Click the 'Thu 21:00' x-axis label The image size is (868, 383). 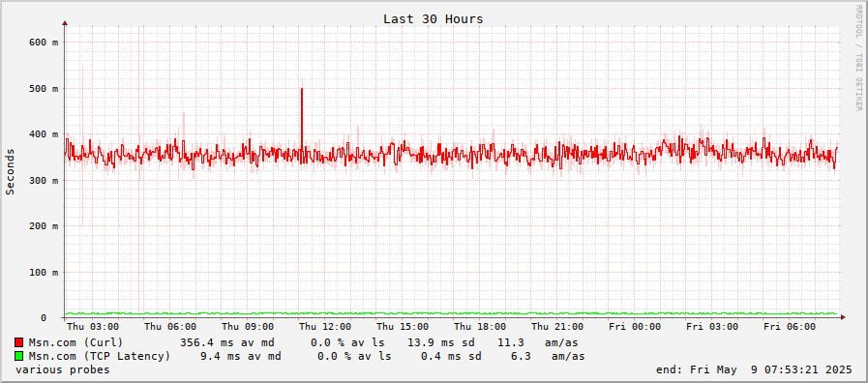557,327
